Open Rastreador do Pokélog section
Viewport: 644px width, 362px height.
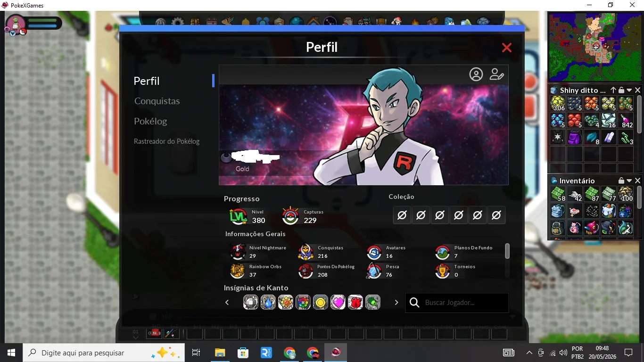[x=166, y=141]
